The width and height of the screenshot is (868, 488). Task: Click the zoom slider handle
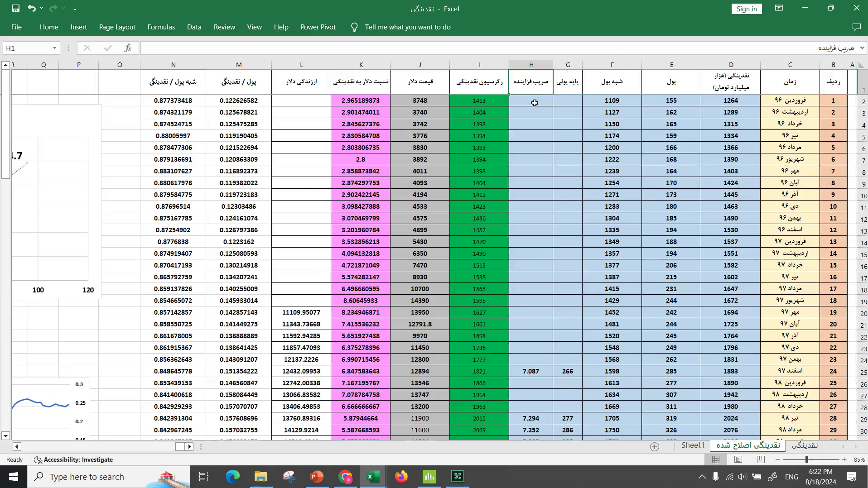(x=807, y=459)
